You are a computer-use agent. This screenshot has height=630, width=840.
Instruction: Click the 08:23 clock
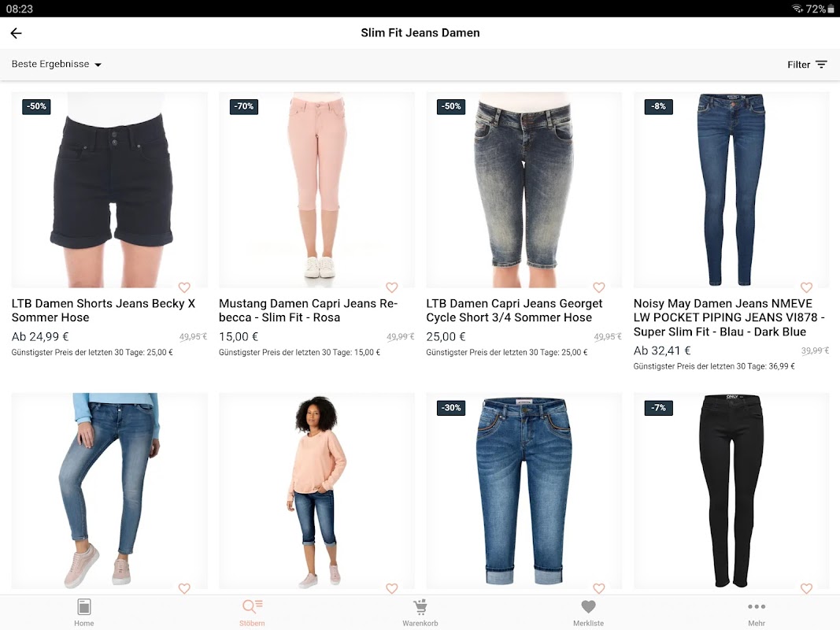pyautogui.click(x=19, y=9)
